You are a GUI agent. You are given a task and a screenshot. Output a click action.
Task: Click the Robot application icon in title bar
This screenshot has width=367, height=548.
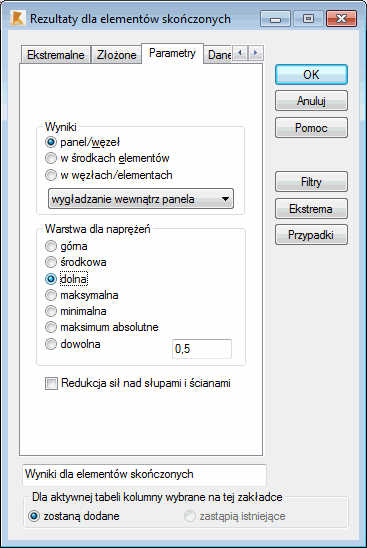click(x=17, y=18)
